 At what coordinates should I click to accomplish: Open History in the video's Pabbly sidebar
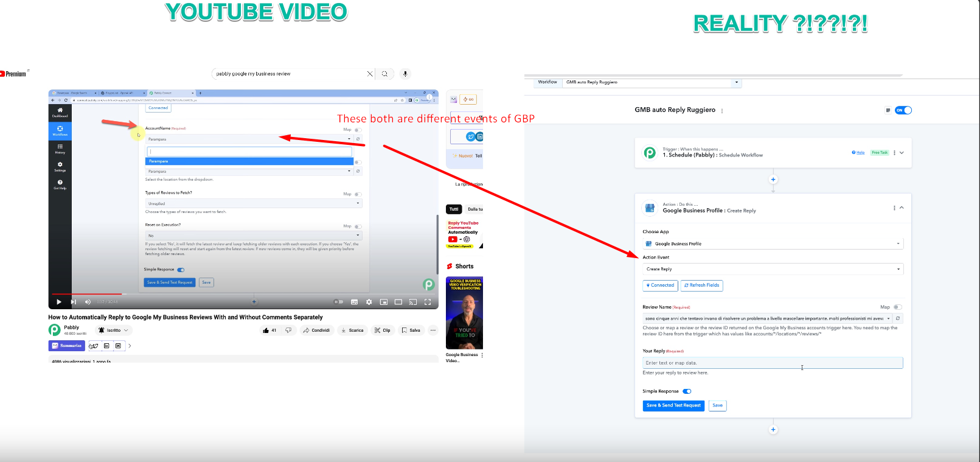[x=60, y=149]
